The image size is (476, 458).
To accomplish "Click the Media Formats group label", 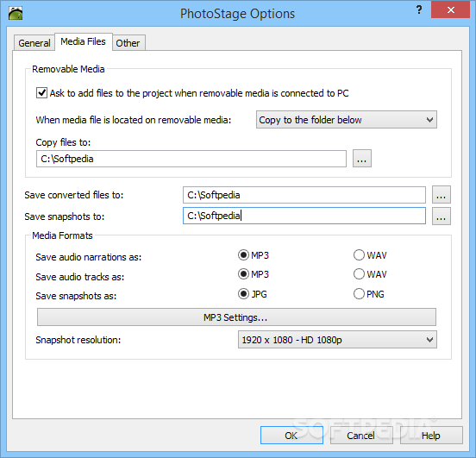I will (63, 235).
